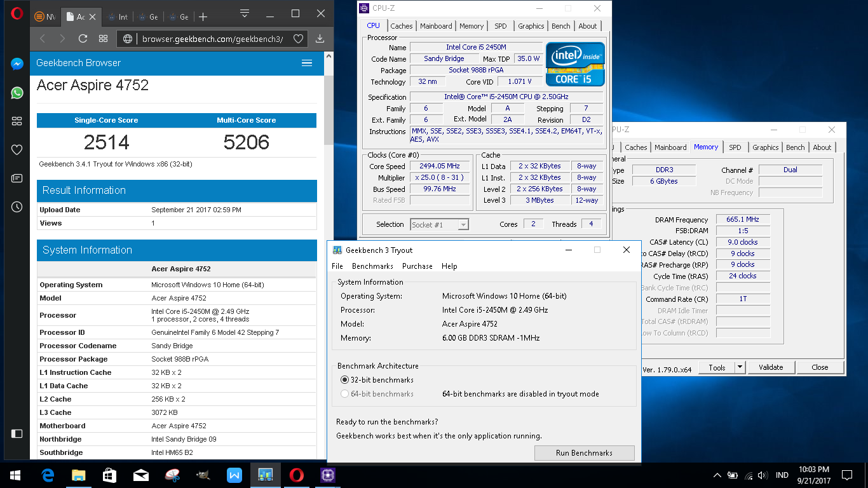The height and width of the screenshot is (488, 868).
Task: Switch to Caches tab in front CPU-Z
Action: point(401,26)
